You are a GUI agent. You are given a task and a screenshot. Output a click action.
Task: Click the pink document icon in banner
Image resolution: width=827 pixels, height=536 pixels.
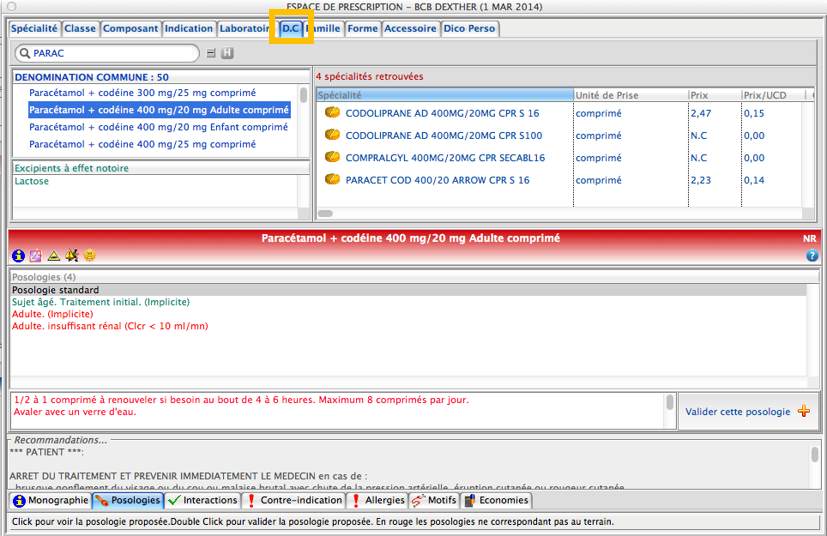[36, 256]
